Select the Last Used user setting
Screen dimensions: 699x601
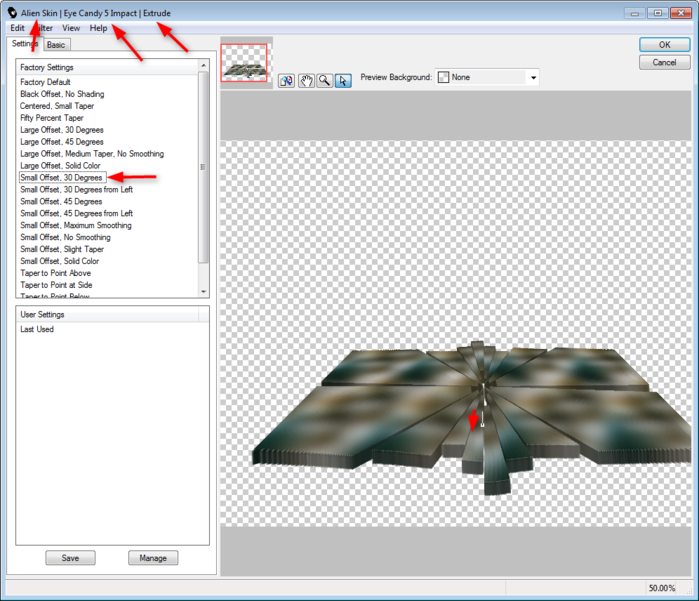click(37, 329)
